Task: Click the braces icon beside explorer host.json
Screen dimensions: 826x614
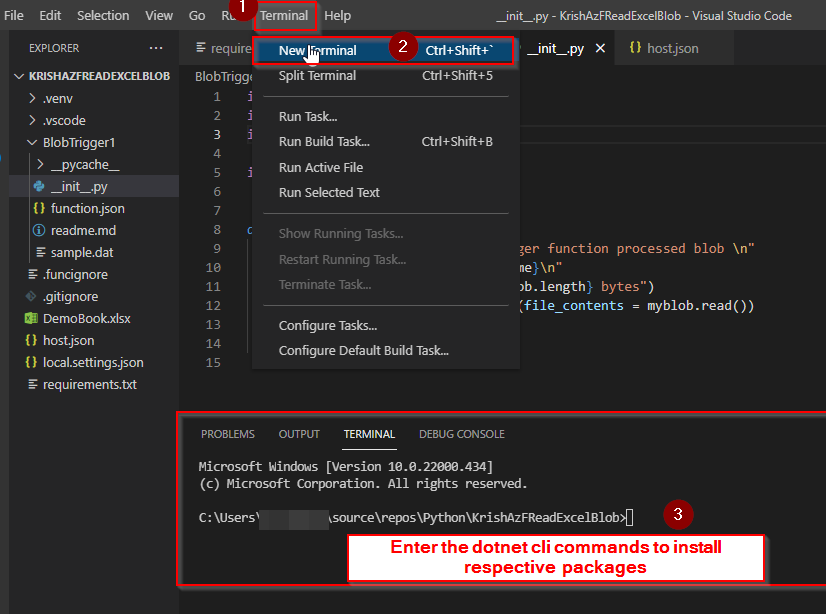Action: pyautogui.click(x=31, y=341)
